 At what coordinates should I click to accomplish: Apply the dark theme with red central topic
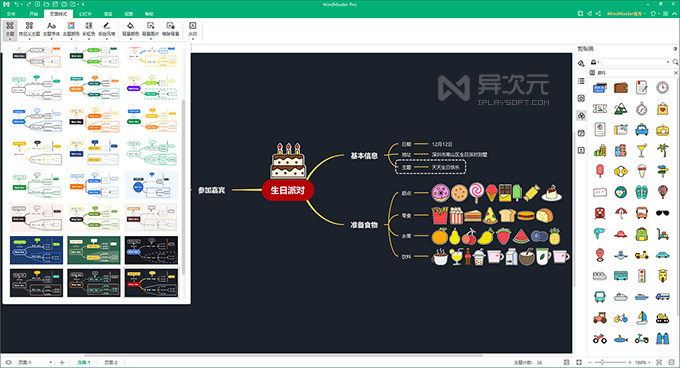click(x=151, y=283)
